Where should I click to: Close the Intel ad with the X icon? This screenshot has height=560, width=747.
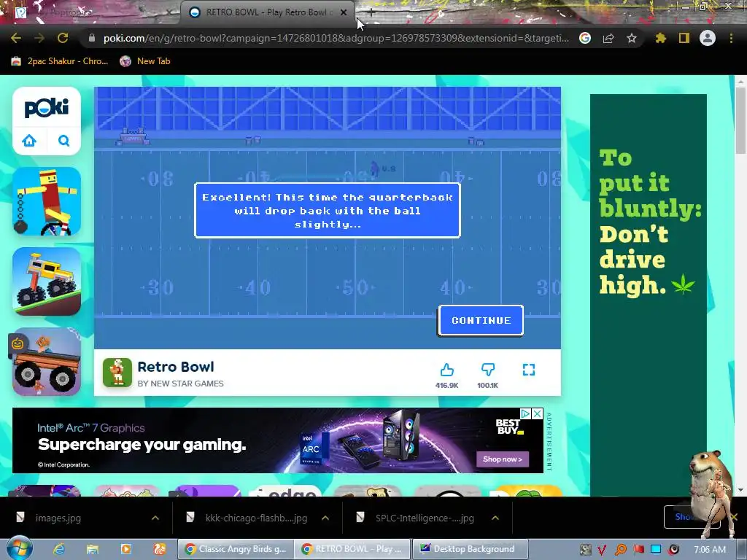[538, 414]
